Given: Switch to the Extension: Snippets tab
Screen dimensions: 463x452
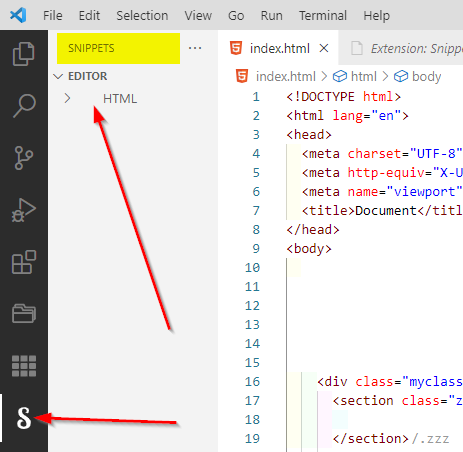Looking at the screenshot, I should pos(401,49).
